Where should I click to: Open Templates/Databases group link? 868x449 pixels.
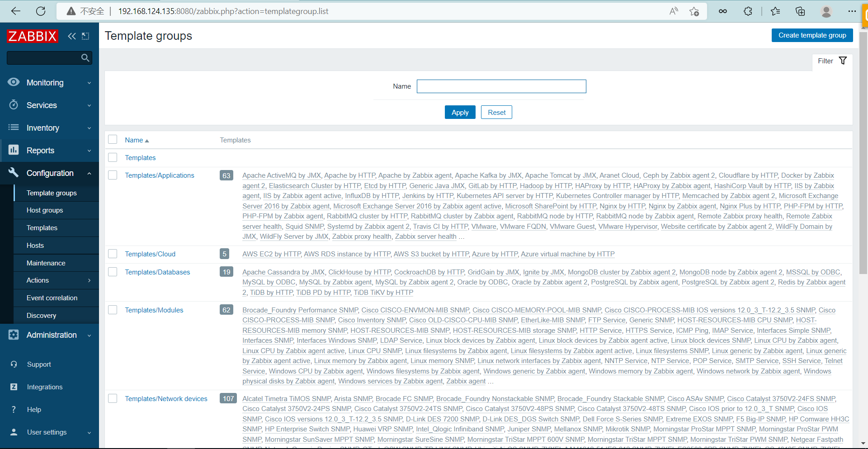pos(157,272)
